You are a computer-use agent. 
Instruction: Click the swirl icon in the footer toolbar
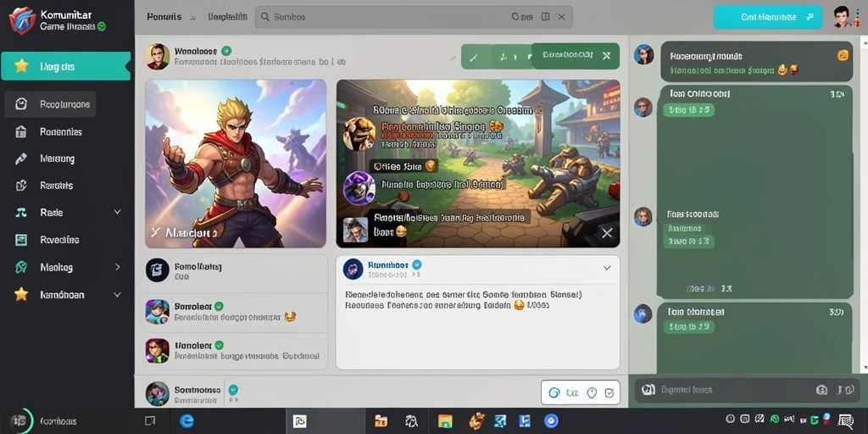[554, 393]
